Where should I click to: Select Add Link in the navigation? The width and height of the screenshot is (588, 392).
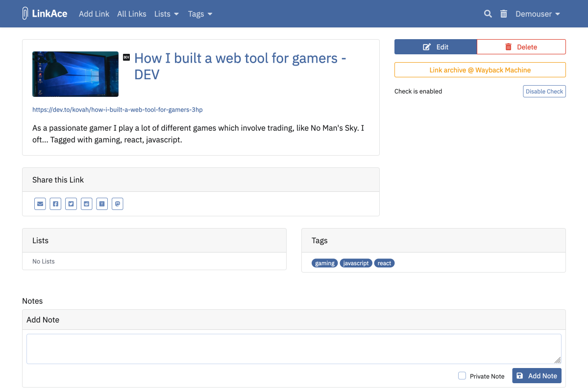tap(94, 14)
